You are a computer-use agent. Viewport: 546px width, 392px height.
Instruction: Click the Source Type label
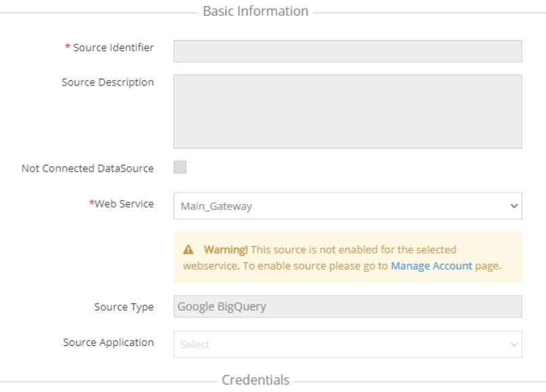pyautogui.click(x=124, y=307)
